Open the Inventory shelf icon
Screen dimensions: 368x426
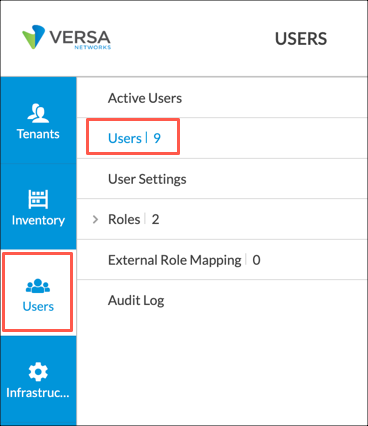(38, 199)
